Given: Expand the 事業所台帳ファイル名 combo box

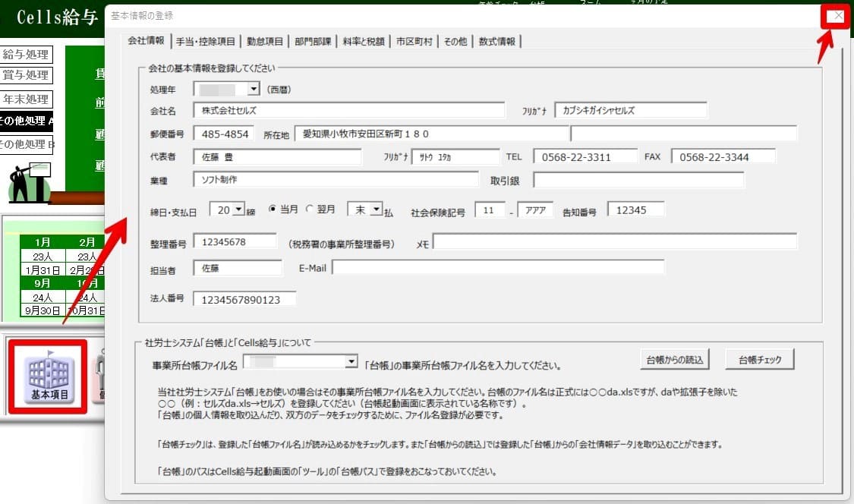Looking at the screenshot, I should 351,362.
